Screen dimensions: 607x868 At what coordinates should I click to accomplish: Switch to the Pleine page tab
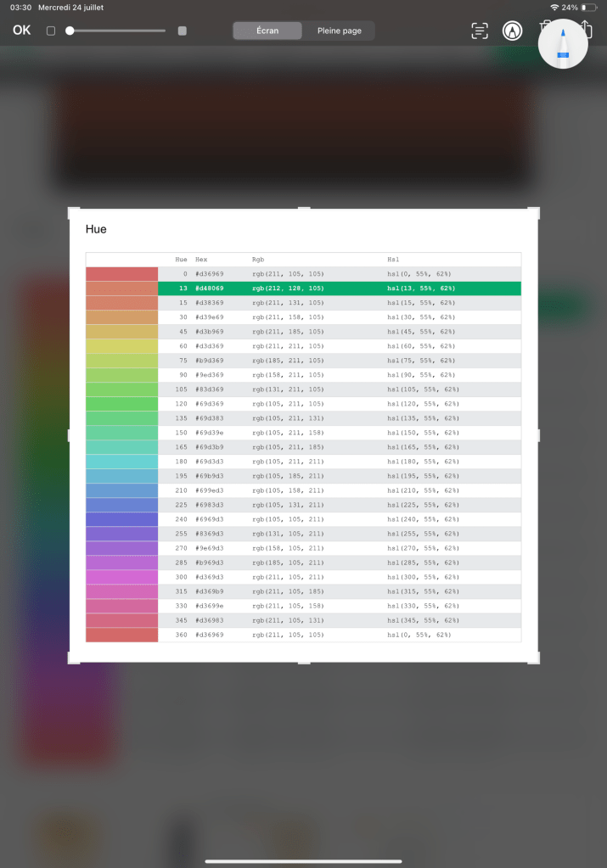tap(339, 31)
